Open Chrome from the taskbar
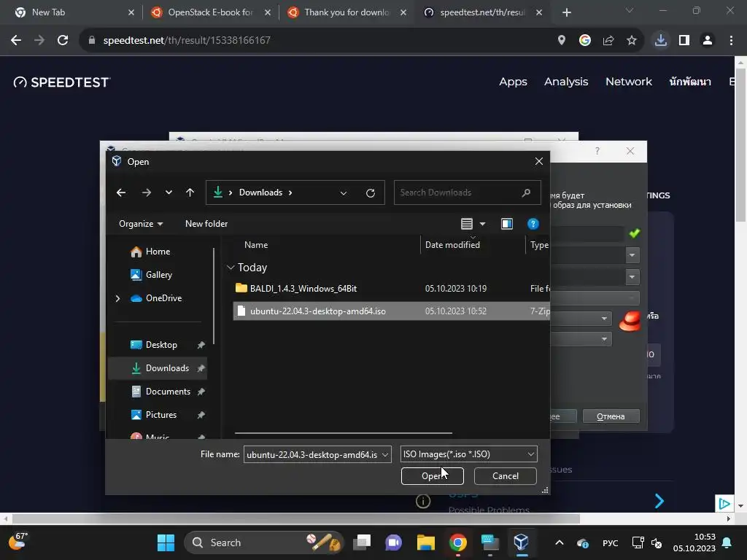The height and width of the screenshot is (560, 747). pos(458,542)
